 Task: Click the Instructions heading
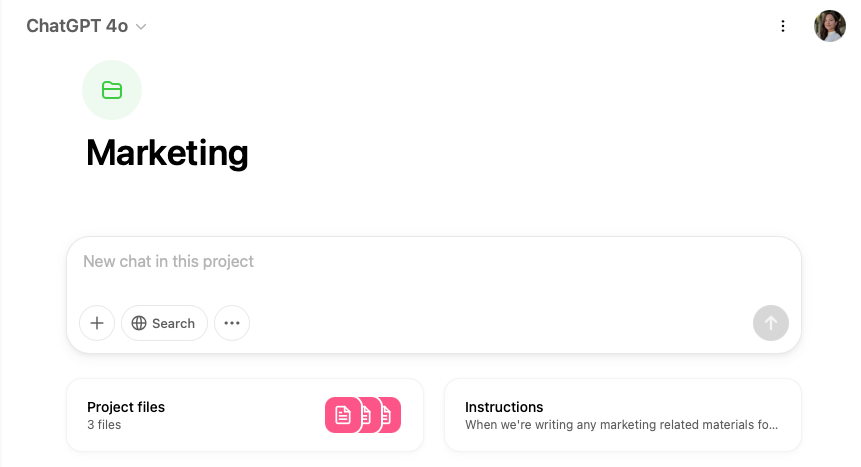504,407
